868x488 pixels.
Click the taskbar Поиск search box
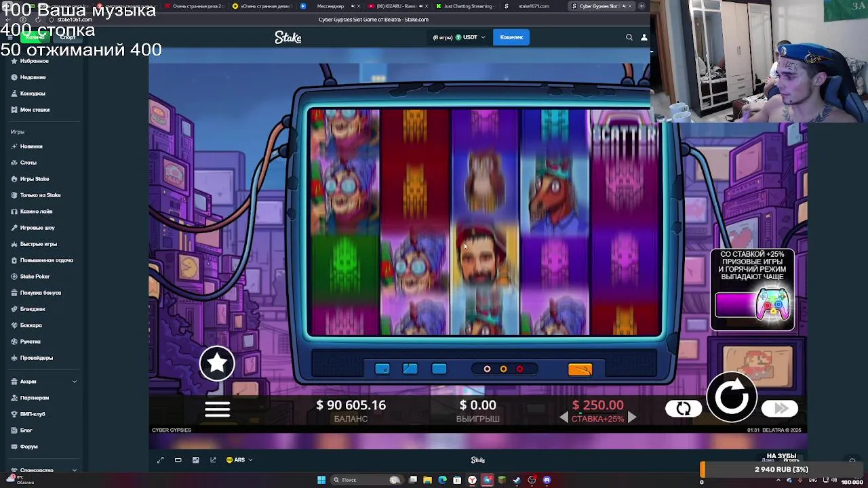pos(366,480)
